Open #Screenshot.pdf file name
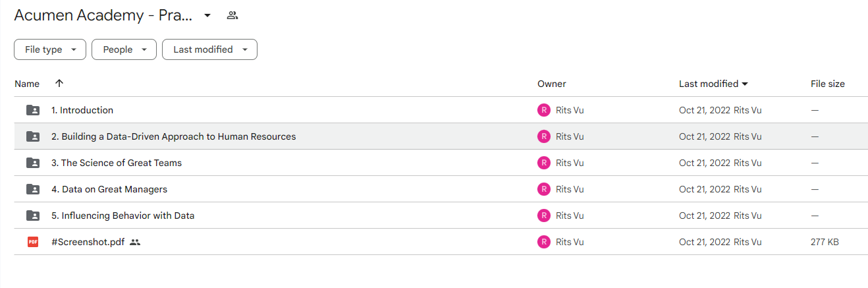The height and width of the screenshot is (288, 868). pyautogui.click(x=88, y=242)
